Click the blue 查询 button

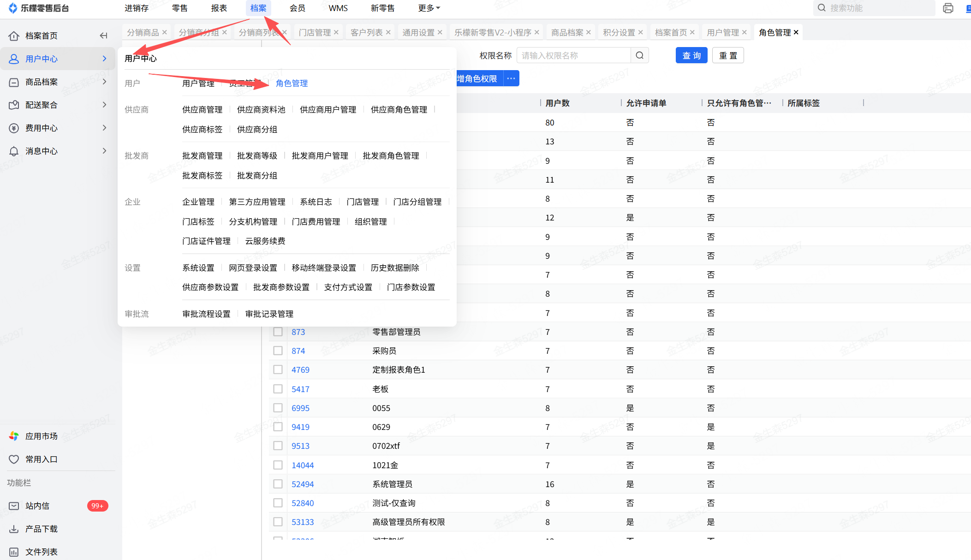coord(691,55)
